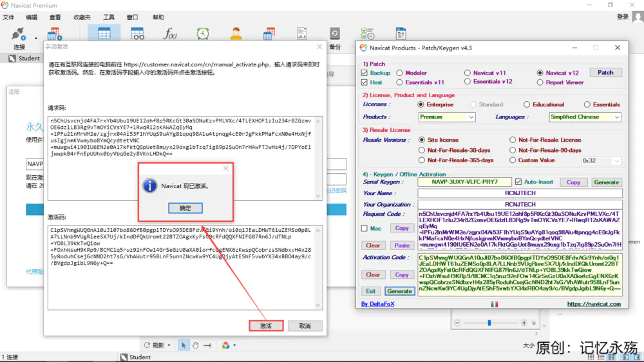Screen dimensions: 644x362
Task: Select the hand pan tool
Action: (196, 345)
